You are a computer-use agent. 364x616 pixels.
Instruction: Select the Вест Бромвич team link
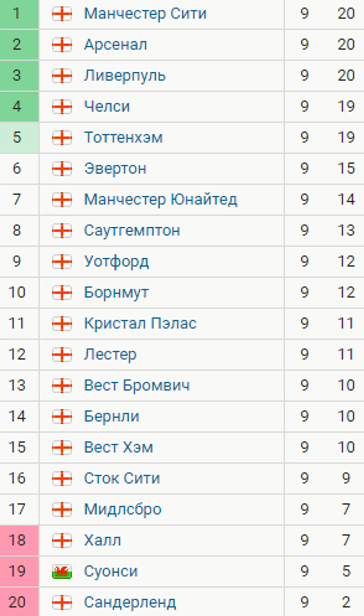coord(137,386)
